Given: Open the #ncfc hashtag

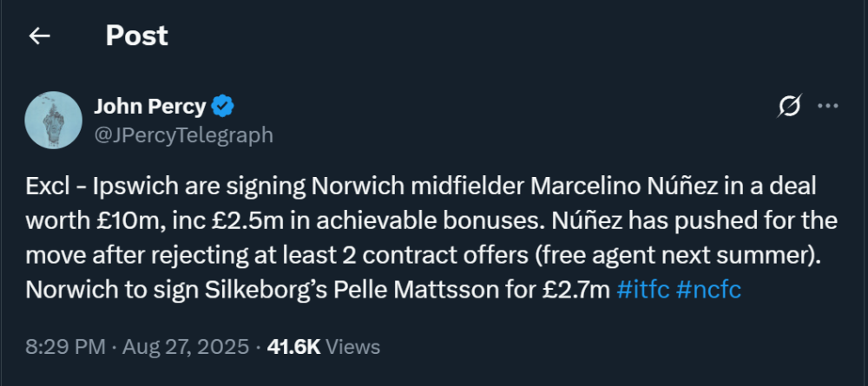Looking at the screenshot, I should click(x=707, y=290).
